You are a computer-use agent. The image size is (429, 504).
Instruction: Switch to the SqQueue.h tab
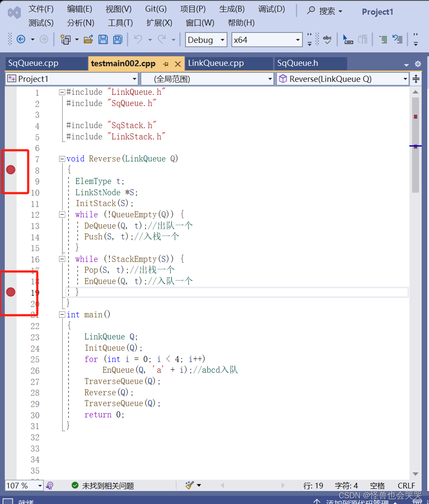pos(310,63)
